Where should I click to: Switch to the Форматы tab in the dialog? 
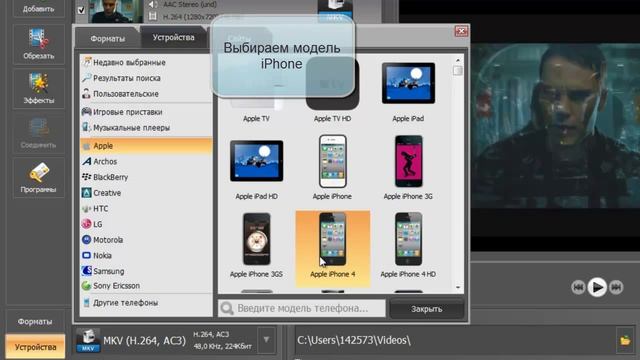coord(107,39)
